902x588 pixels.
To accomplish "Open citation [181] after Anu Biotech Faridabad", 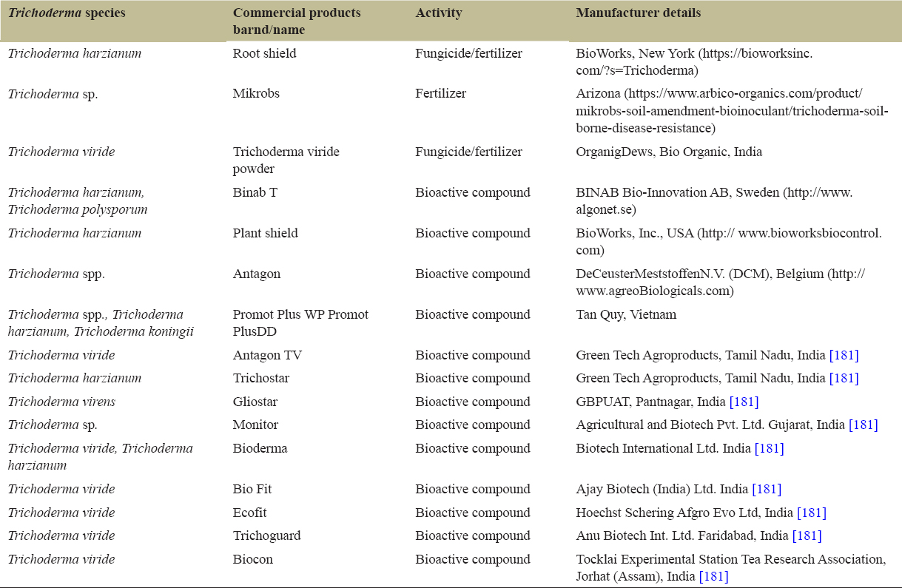I will [x=807, y=535].
